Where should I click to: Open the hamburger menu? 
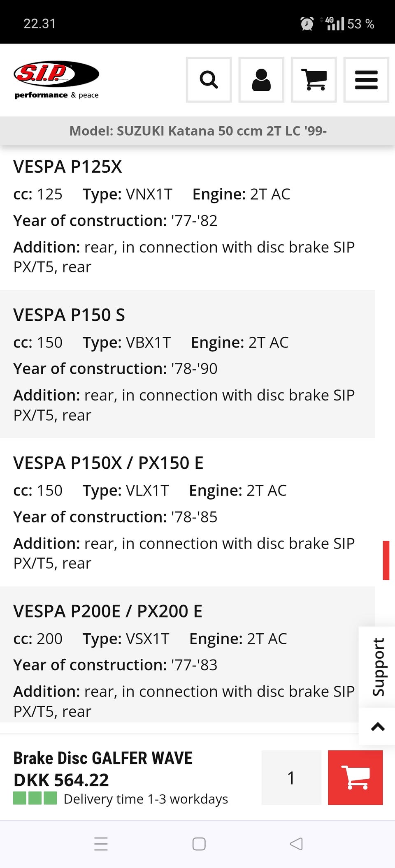[x=366, y=80]
